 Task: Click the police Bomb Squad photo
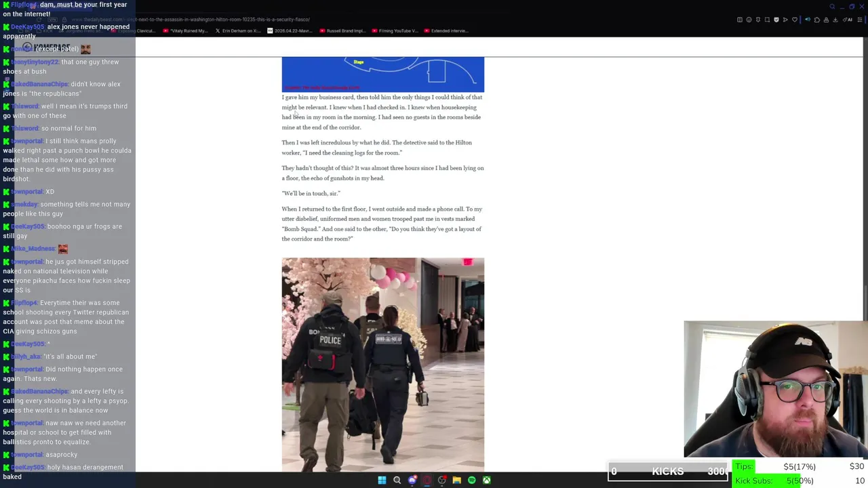pyautogui.click(x=383, y=364)
